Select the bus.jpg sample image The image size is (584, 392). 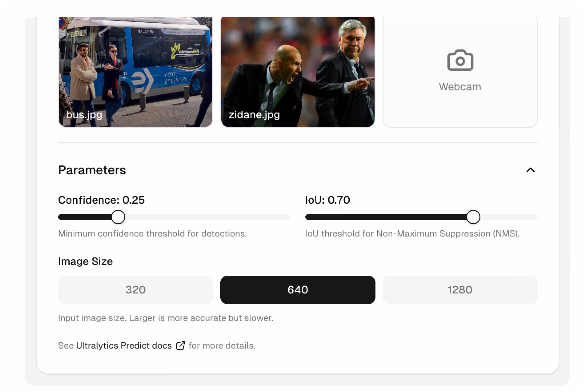(135, 72)
